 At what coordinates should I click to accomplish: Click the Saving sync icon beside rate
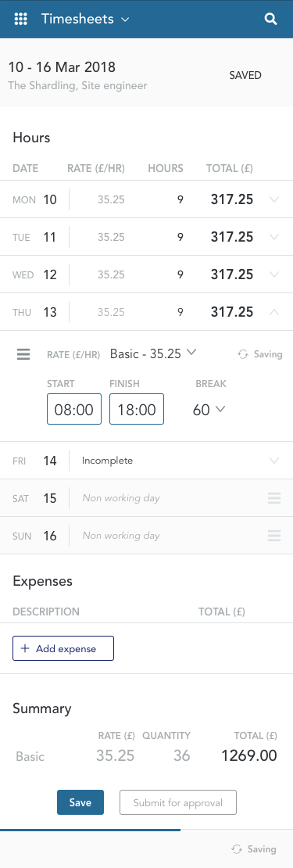tap(243, 354)
